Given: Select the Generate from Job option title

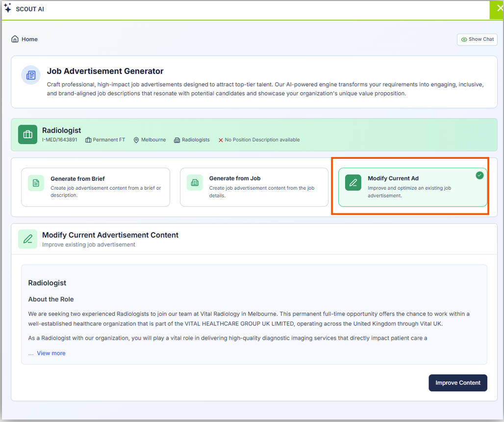Looking at the screenshot, I should (x=233, y=179).
